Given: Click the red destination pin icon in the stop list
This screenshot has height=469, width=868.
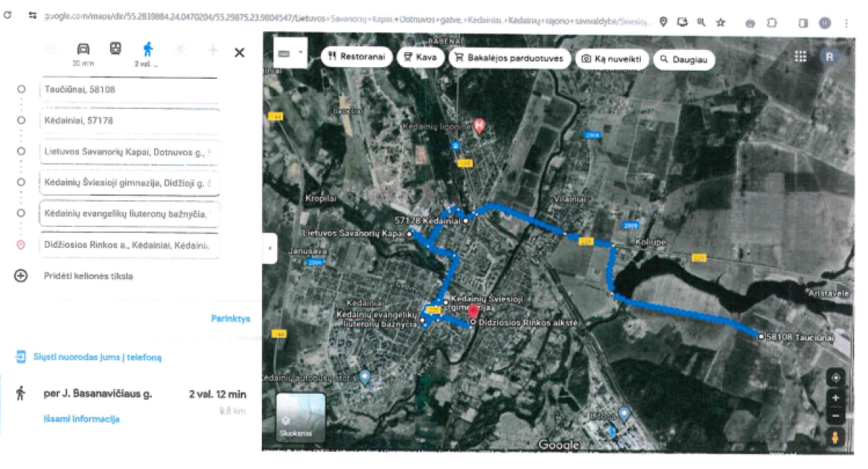Looking at the screenshot, I should pyautogui.click(x=21, y=245).
